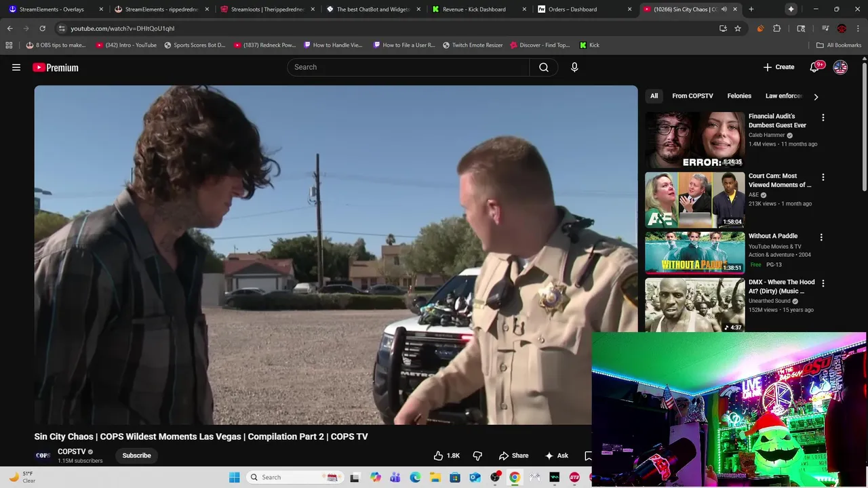Image resolution: width=868 pixels, height=488 pixels.
Task: Start voice search with microphone icon
Action: [x=574, y=67]
